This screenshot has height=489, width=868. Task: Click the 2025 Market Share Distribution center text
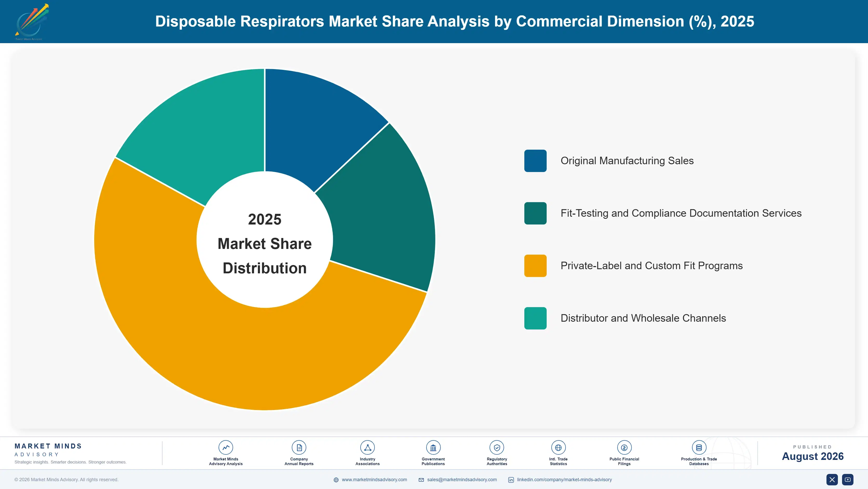pos(265,244)
